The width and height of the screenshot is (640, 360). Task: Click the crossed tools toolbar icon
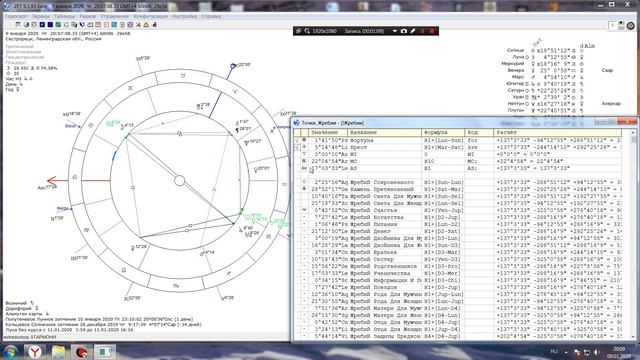tap(138, 24)
